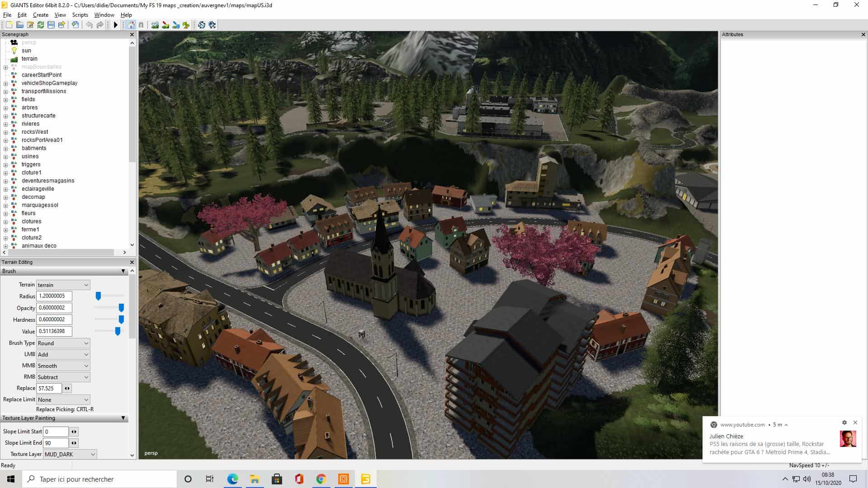
Task: Open the Texture Layer MUD_DARK dropdown
Action: point(70,454)
